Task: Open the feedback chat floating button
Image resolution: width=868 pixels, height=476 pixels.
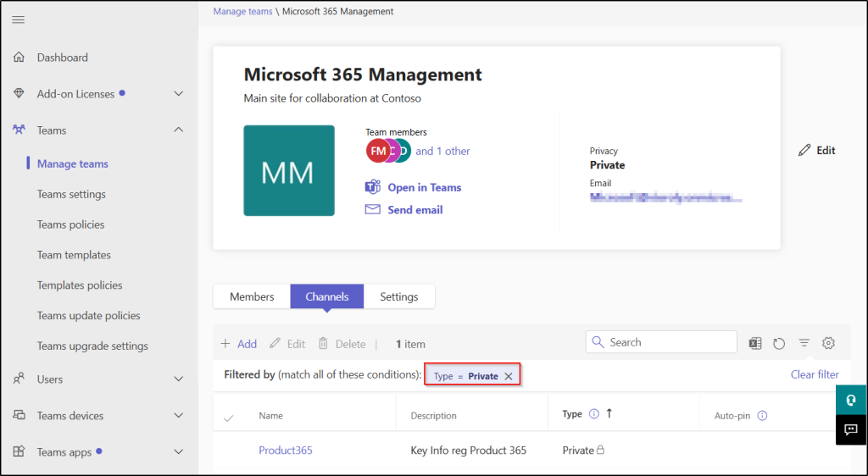Action: (x=850, y=429)
